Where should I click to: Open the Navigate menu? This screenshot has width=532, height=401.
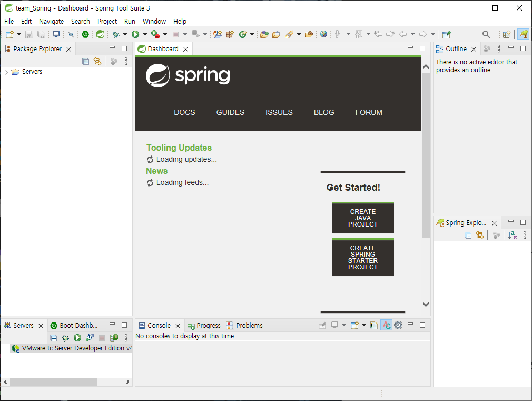point(51,22)
